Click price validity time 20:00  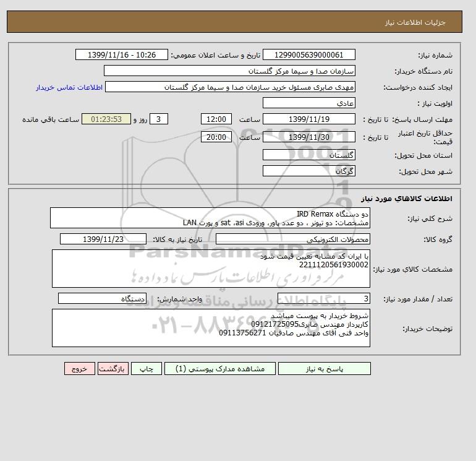pos(216,137)
